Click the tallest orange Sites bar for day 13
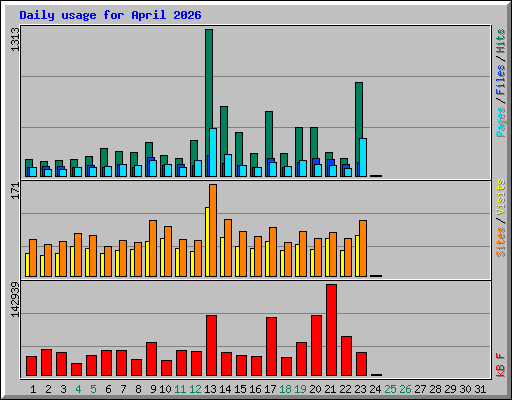This screenshot has height=400, width=512. coord(213,230)
